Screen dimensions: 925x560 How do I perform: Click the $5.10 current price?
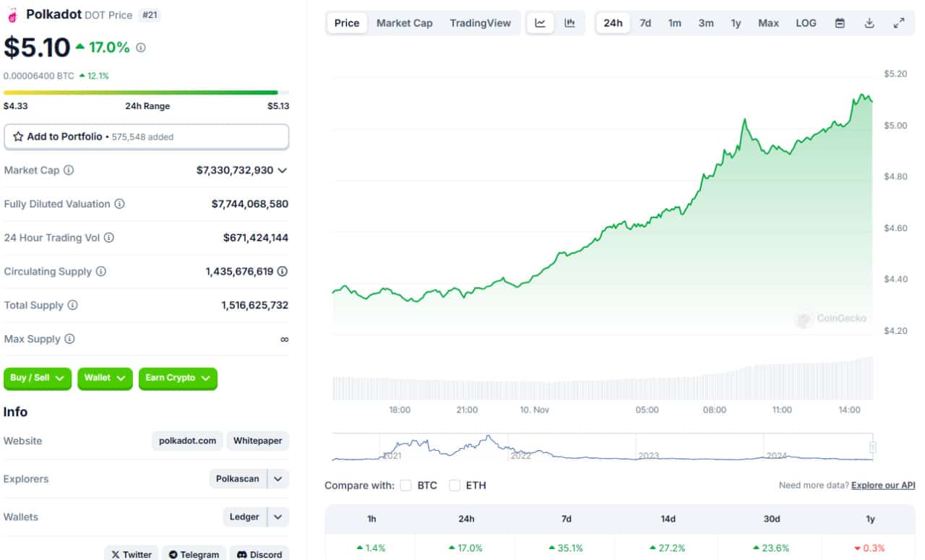(x=37, y=48)
